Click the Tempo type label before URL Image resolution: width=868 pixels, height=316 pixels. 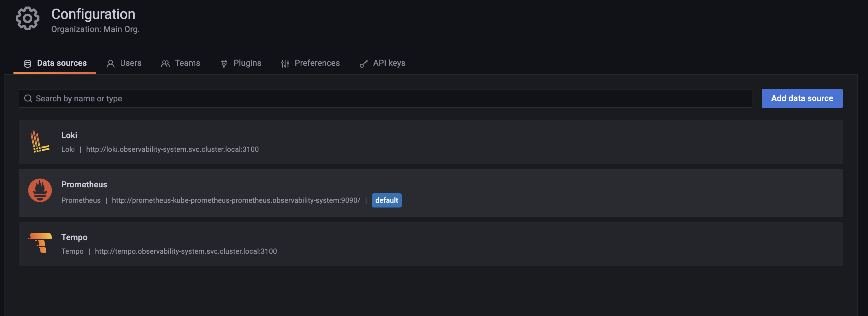pos(72,251)
